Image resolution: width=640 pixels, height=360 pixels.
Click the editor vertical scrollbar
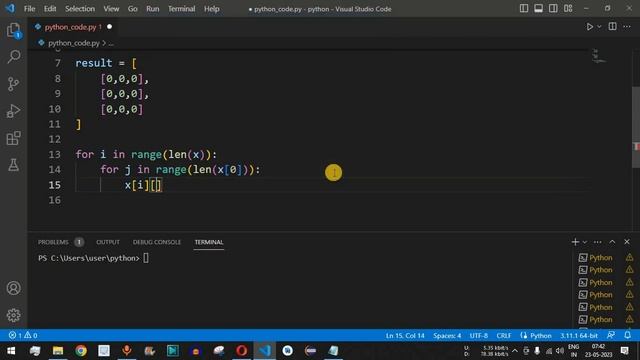[x=636, y=127]
